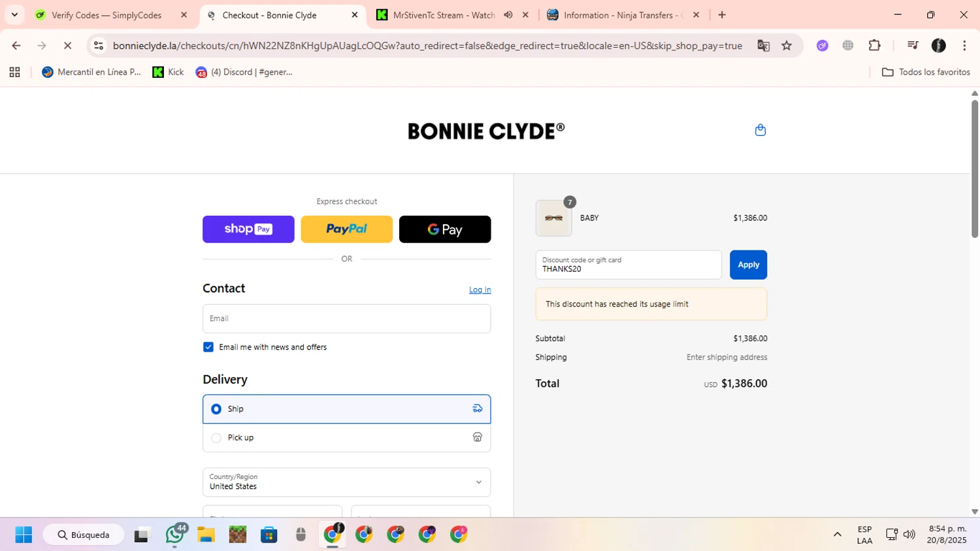Click the address bar URL
Viewport: 980px width, 551px height.
pyautogui.click(x=427, y=46)
